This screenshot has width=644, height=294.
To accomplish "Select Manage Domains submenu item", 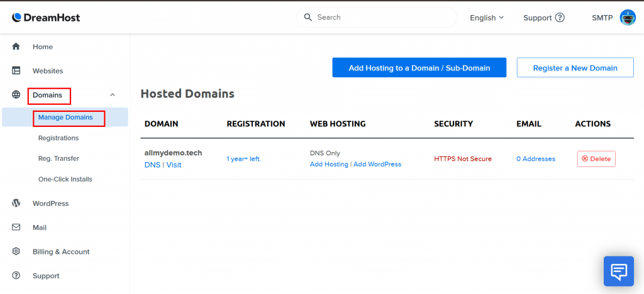I will pyautogui.click(x=65, y=117).
